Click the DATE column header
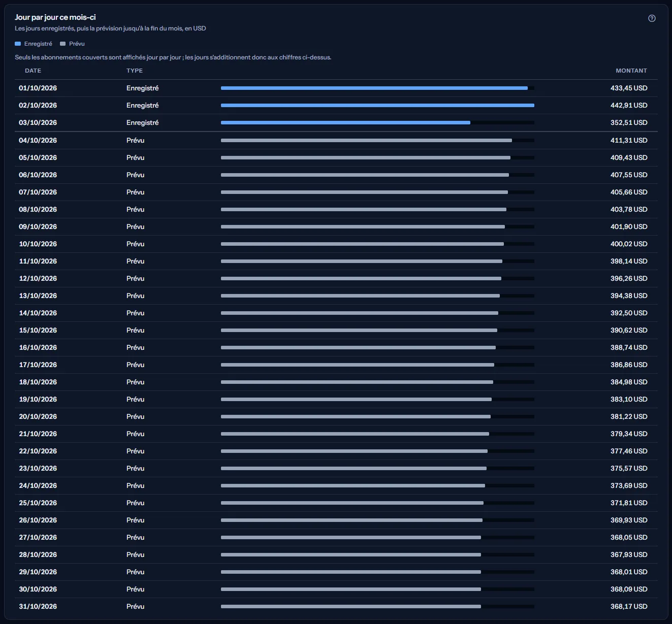This screenshot has height=624, width=672. coord(33,71)
